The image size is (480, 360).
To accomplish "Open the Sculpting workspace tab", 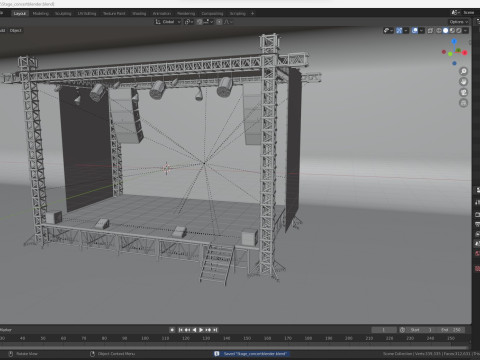I will click(63, 13).
